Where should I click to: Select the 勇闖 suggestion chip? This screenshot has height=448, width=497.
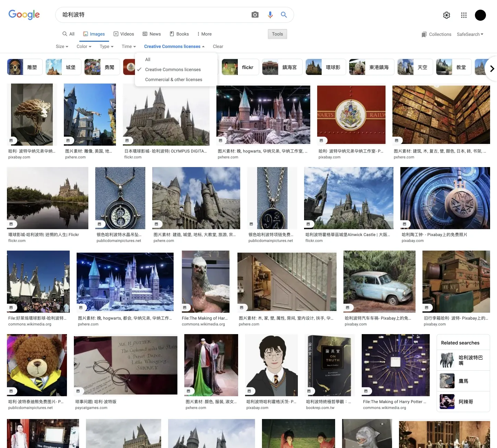[x=102, y=67]
